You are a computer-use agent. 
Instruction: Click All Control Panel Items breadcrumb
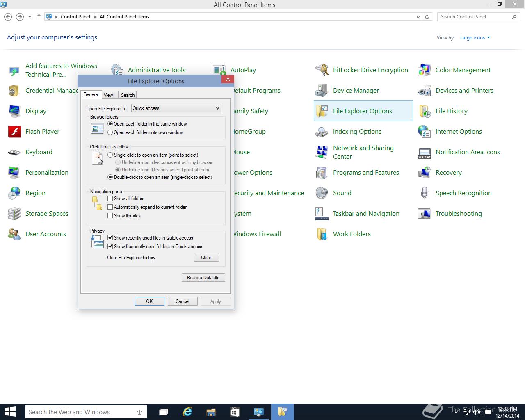[x=124, y=17]
